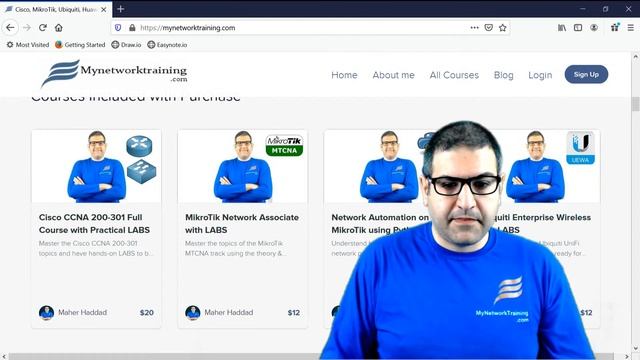This screenshot has height=360, width=640.
Task: Save page to Pocket icon
Action: [489, 28]
